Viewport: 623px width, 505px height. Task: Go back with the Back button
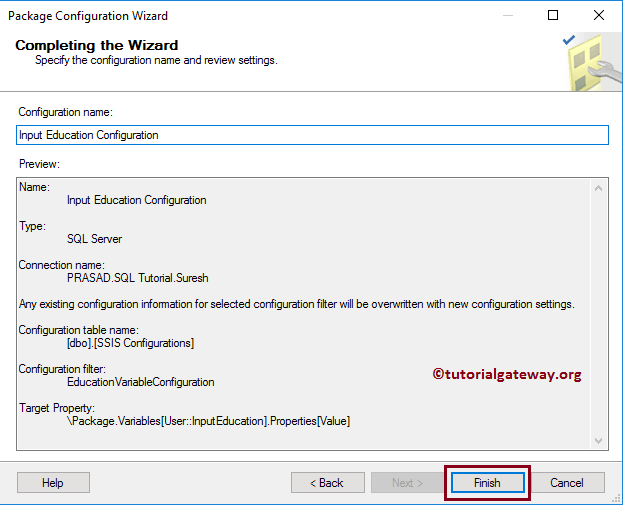[327, 483]
